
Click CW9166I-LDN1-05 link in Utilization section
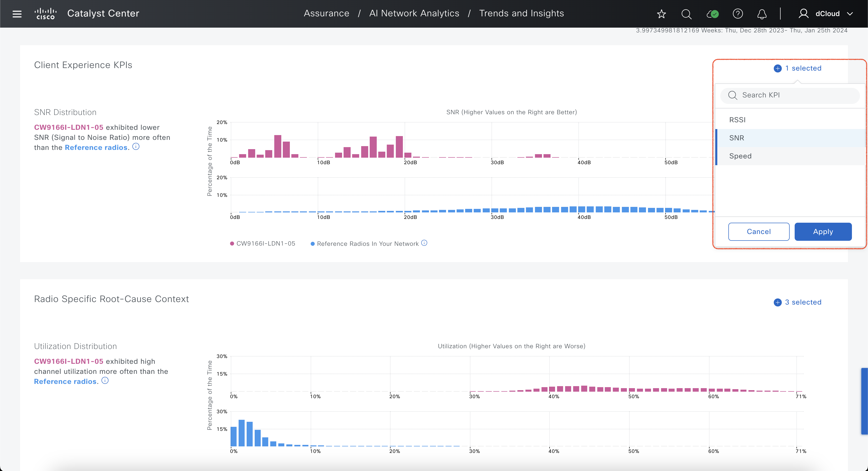(69, 361)
